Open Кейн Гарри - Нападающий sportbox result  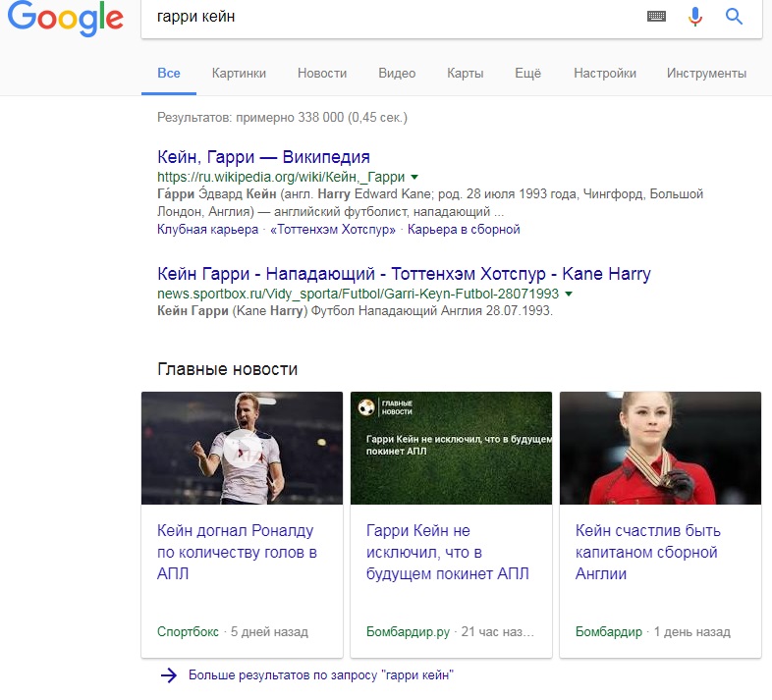tap(404, 274)
